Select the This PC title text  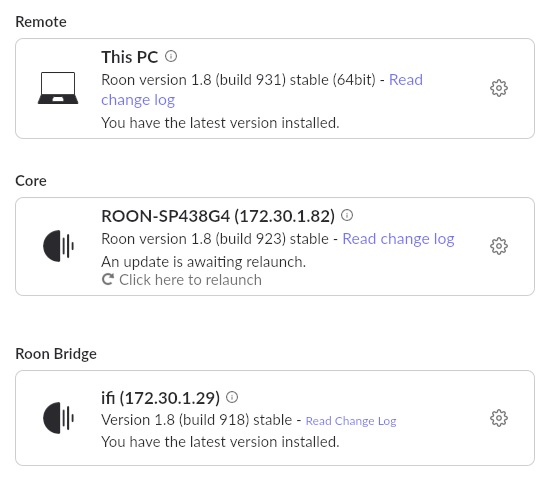(x=130, y=57)
